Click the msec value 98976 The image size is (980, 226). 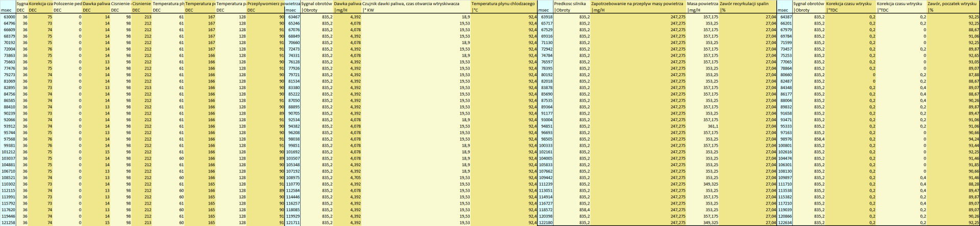785,139
